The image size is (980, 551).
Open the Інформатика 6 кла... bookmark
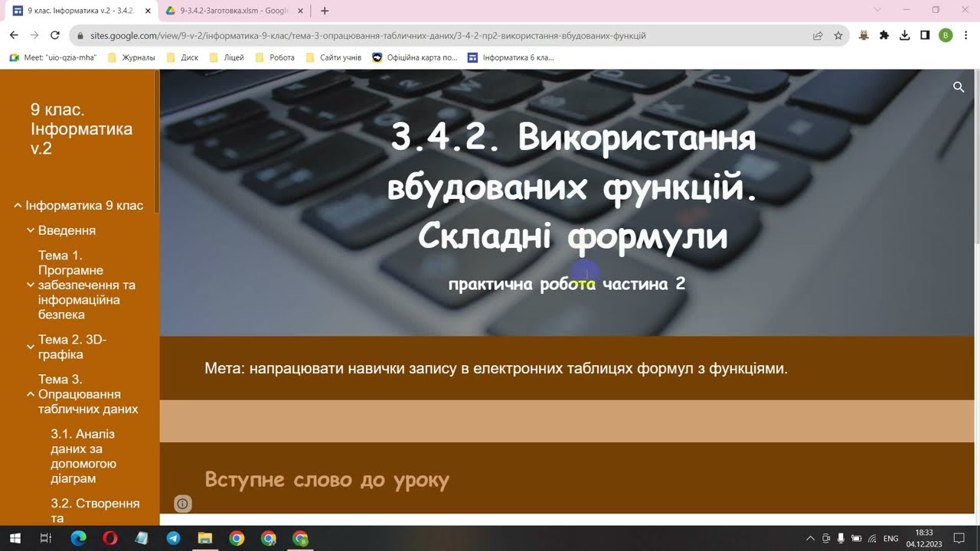pos(511,57)
